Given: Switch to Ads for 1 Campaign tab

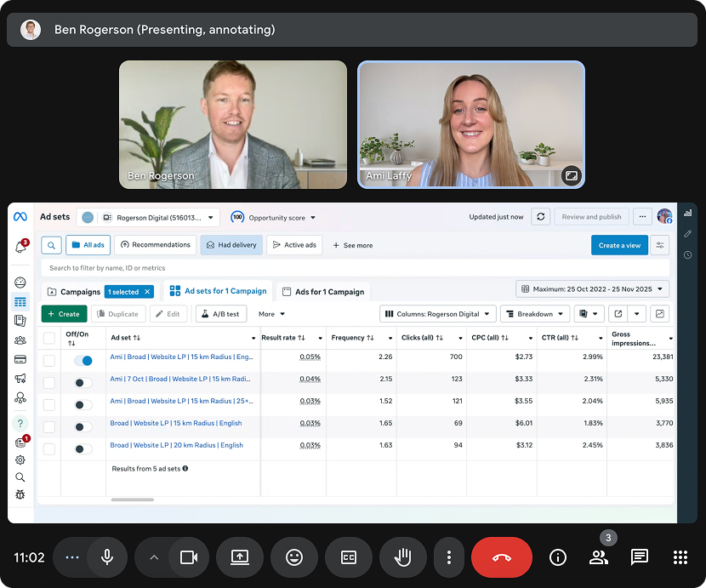Looking at the screenshot, I should [323, 292].
